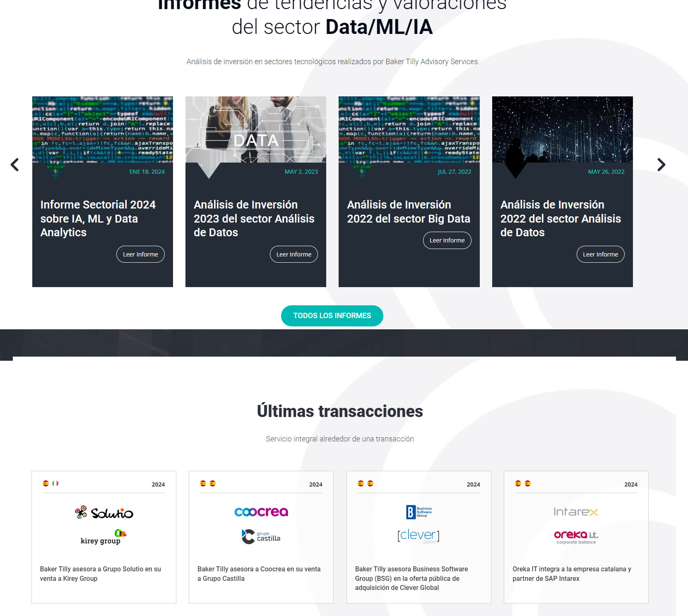This screenshot has height=616, width=688.
Task: Click first Spanish flag on Solutio card
Action: click(x=46, y=483)
